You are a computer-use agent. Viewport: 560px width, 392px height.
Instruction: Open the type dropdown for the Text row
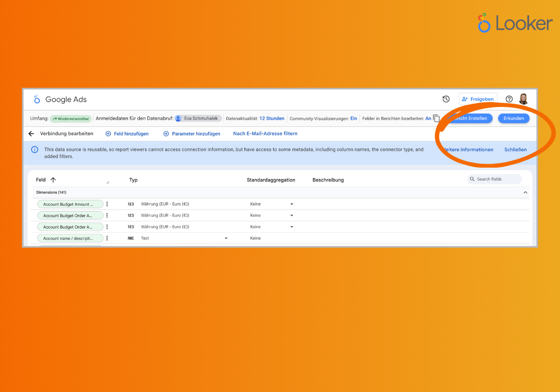(226, 238)
